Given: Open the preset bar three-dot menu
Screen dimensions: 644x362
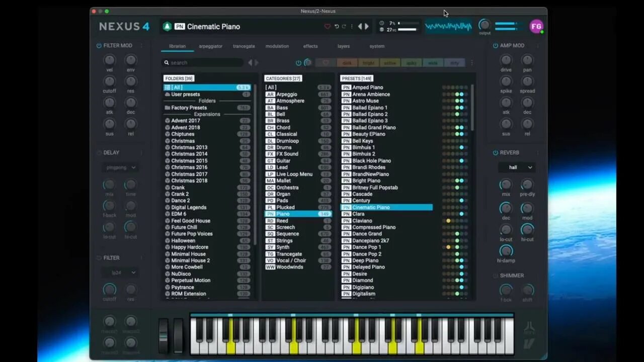Looking at the screenshot, I should (352, 27).
